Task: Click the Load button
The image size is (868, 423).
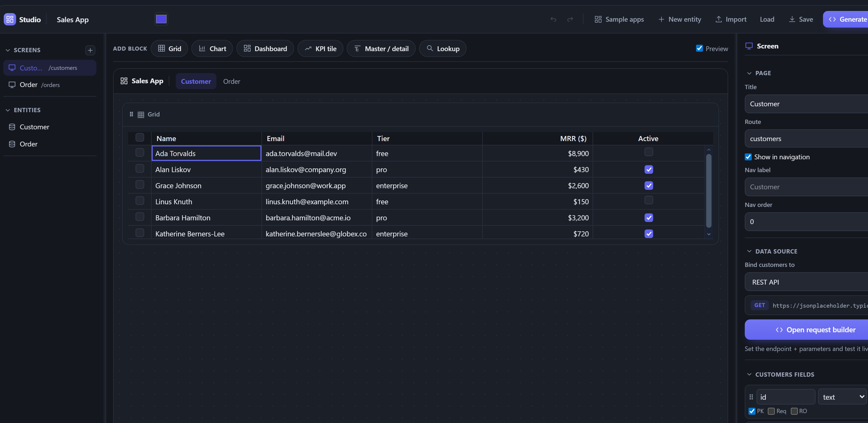Action: point(767,19)
